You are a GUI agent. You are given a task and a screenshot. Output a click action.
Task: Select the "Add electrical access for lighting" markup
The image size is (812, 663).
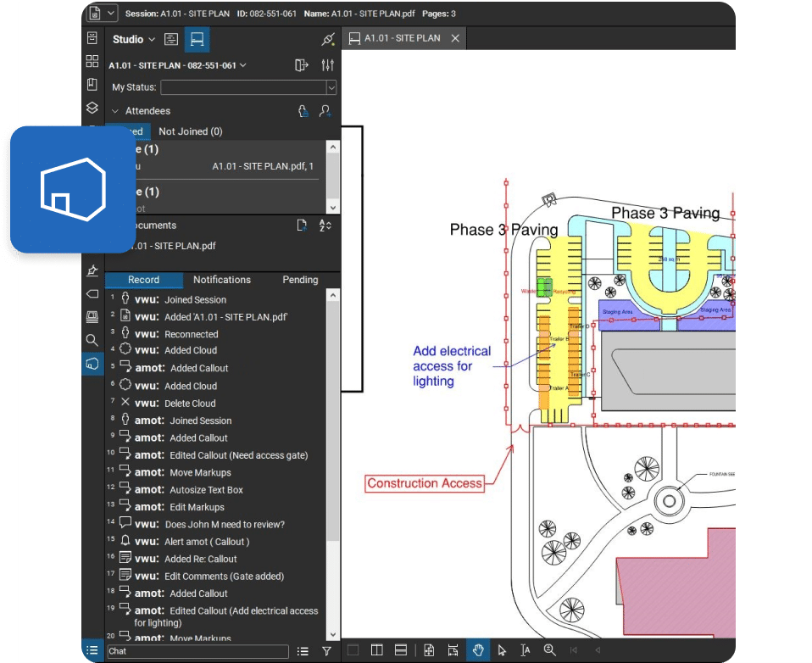(452, 365)
